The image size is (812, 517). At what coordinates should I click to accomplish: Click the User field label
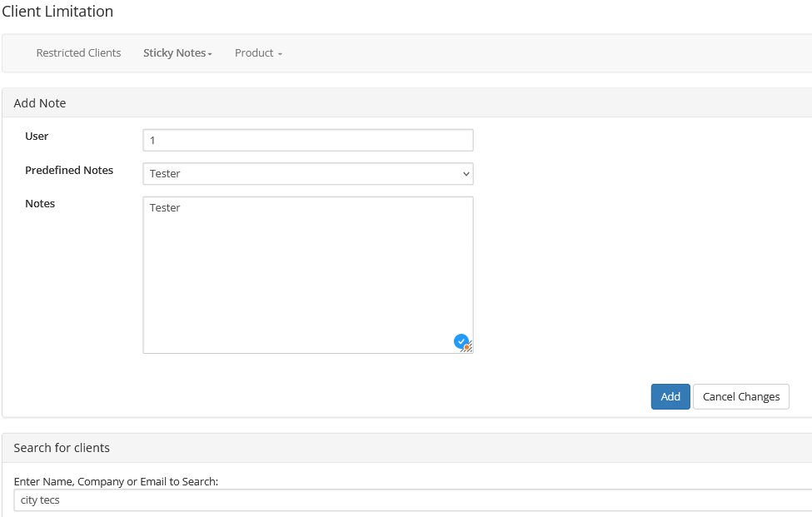(x=37, y=136)
